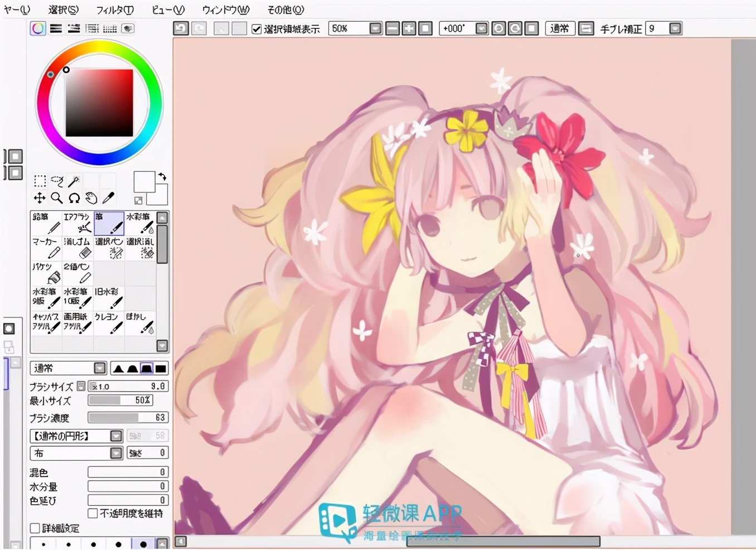Click the undo button in toolbar
Screen dimensions: 756x550
pos(181,28)
